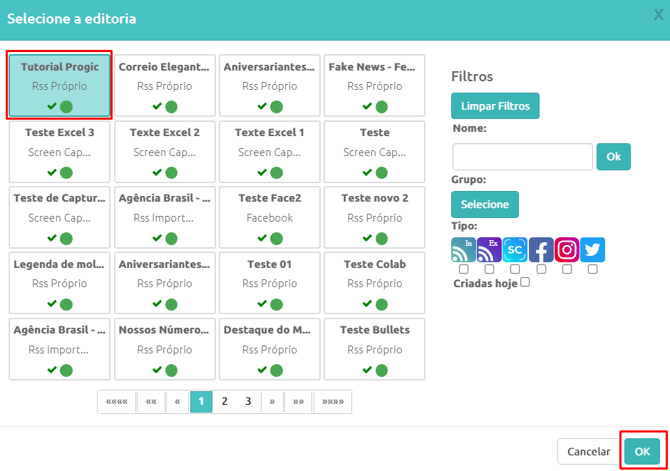Viewport: 670px width, 471px height.
Task: Select the Legenda de mol... card
Action: coord(59,283)
